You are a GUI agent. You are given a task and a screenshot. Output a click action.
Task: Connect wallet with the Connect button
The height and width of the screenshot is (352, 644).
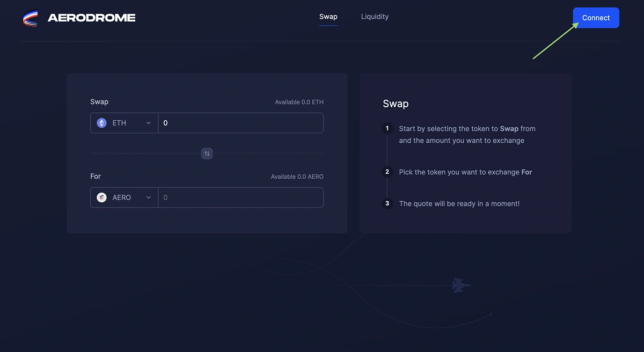(x=596, y=18)
